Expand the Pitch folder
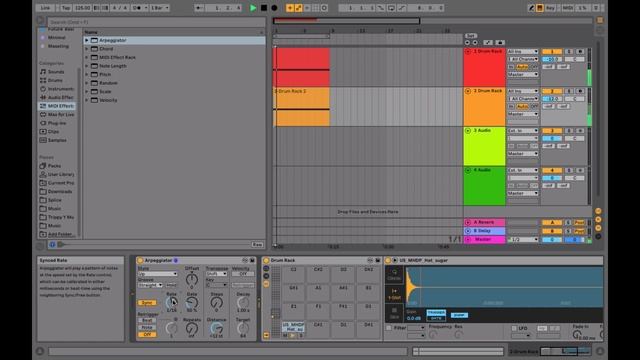640x360 pixels. coord(87,75)
